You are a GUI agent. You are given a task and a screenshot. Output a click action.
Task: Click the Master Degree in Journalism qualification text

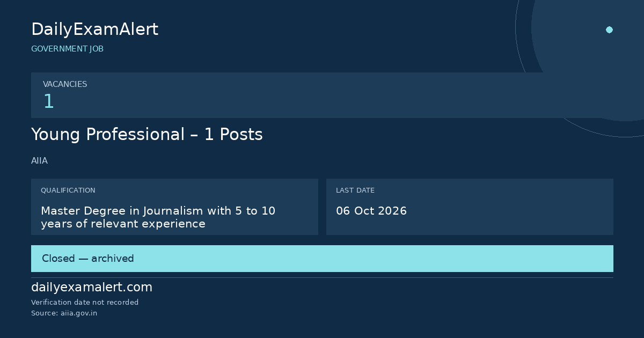point(158,217)
